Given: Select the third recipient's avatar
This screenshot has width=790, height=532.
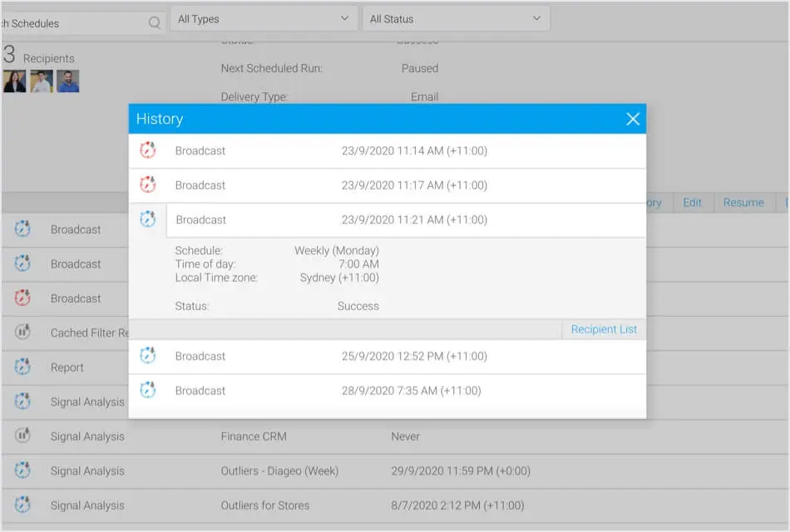Looking at the screenshot, I should 68,81.
